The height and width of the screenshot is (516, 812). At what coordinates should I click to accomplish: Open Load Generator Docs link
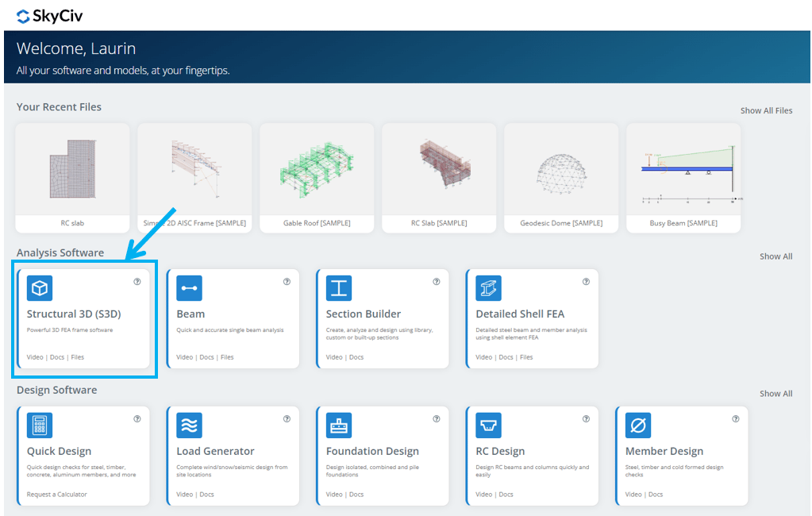(x=206, y=495)
